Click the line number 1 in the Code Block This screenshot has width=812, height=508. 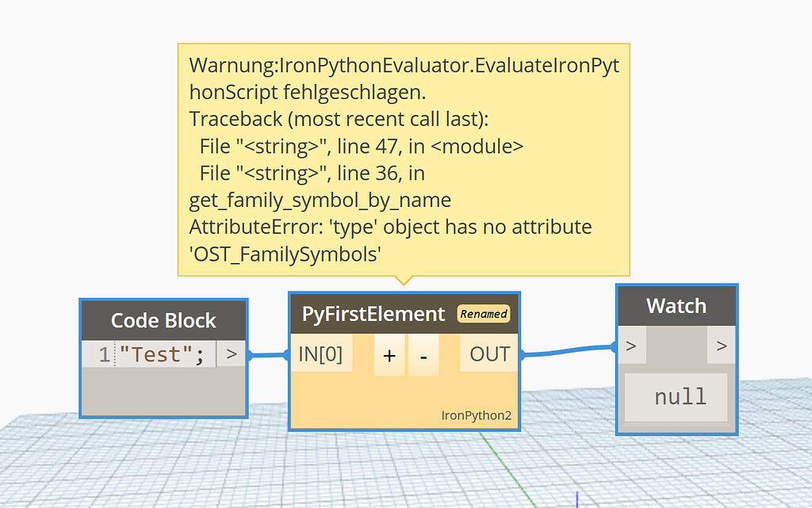coord(104,354)
